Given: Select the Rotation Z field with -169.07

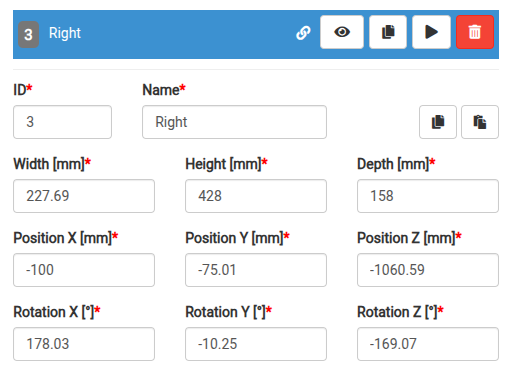Looking at the screenshot, I should pyautogui.click(x=428, y=344).
